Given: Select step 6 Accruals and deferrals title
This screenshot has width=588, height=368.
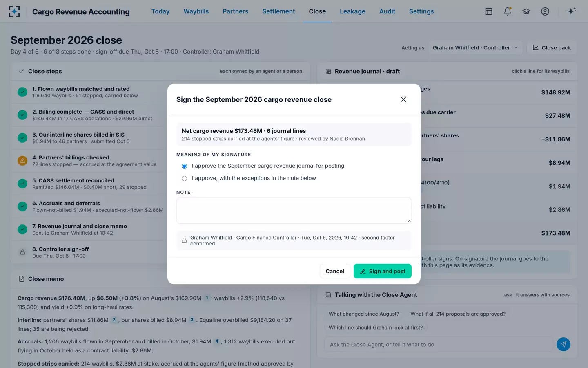Looking at the screenshot, I should (66, 203).
